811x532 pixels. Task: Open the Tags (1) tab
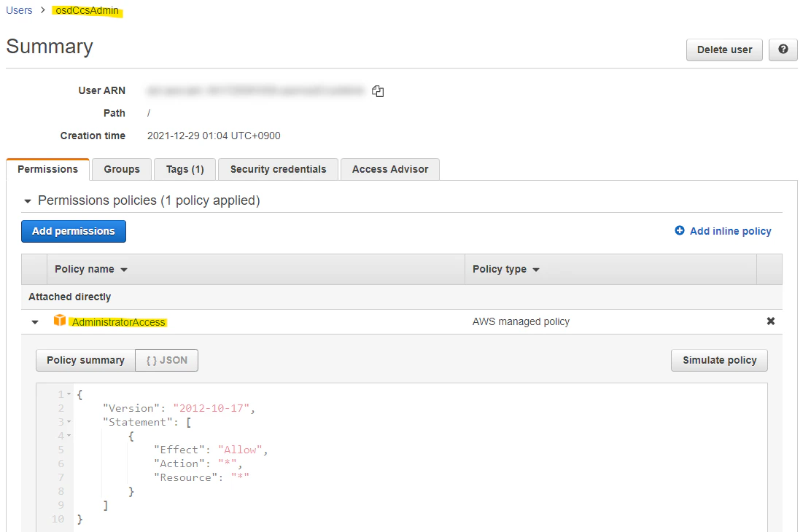pos(185,169)
